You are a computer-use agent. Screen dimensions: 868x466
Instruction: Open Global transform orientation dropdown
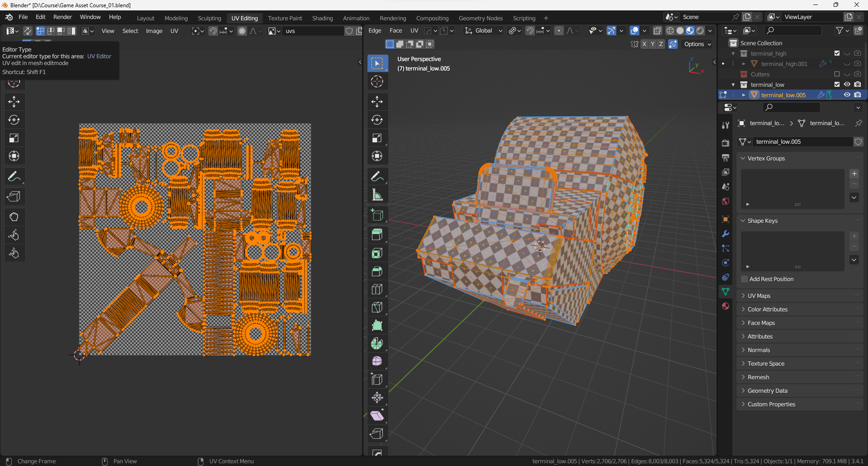[x=483, y=31]
